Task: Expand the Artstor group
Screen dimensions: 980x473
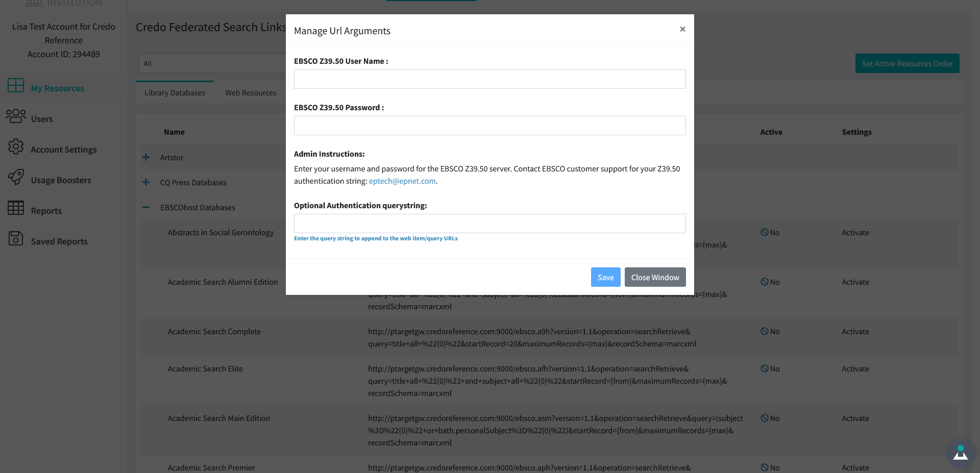Action: coord(146,157)
